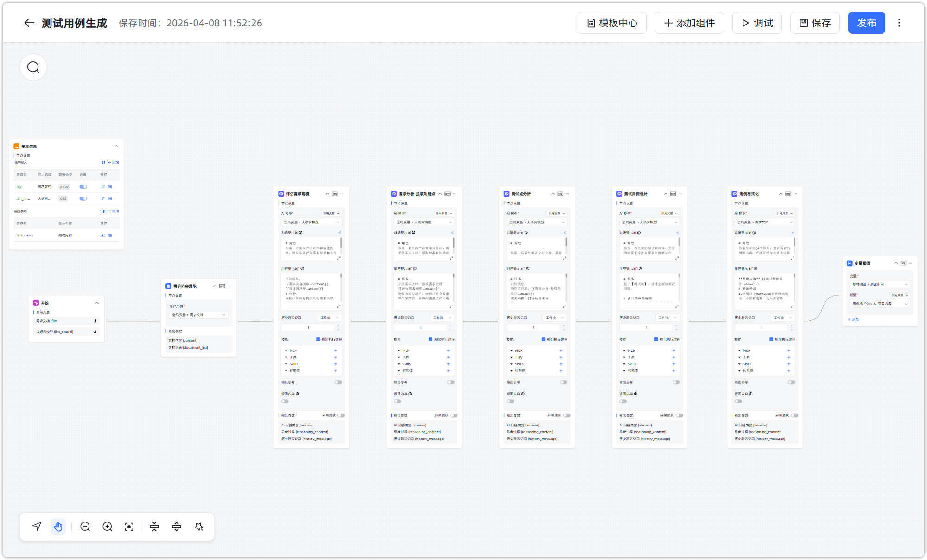Collapse the 基本信息 panel
This screenshot has height=560, width=927.
[x=116, y=146]
